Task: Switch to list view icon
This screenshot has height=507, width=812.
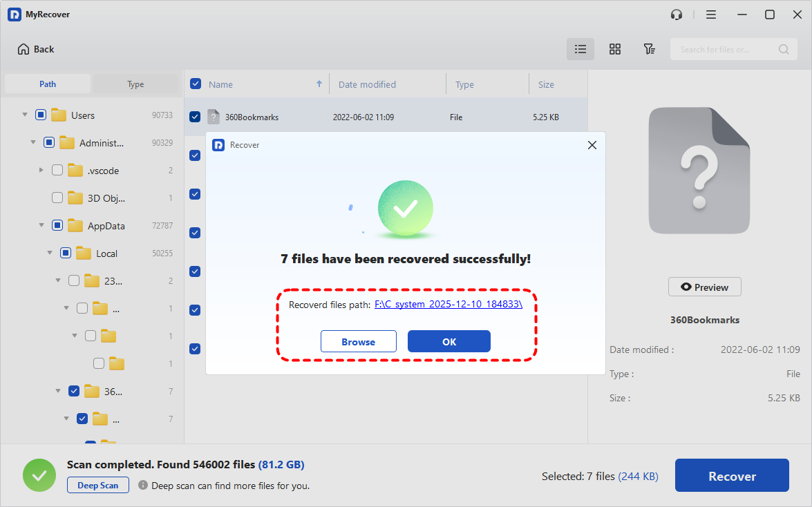Action: click(x=580, y=49)
